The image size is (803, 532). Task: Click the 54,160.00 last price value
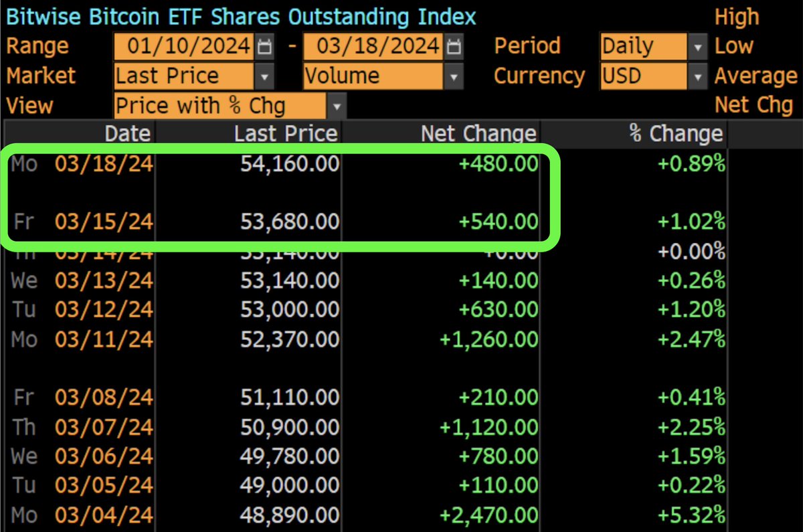point(289,163)
